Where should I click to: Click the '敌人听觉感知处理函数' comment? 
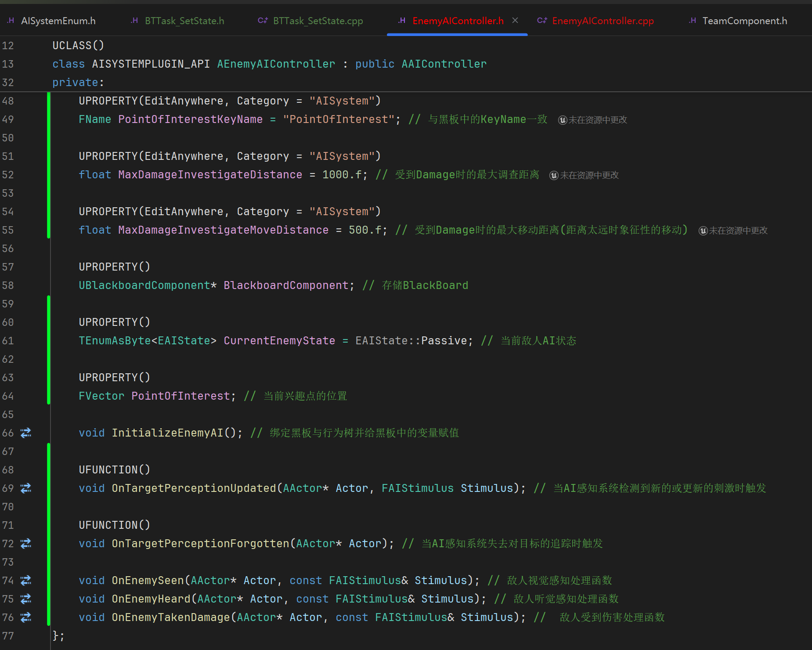pyautogui.click(x=566, y=599)
